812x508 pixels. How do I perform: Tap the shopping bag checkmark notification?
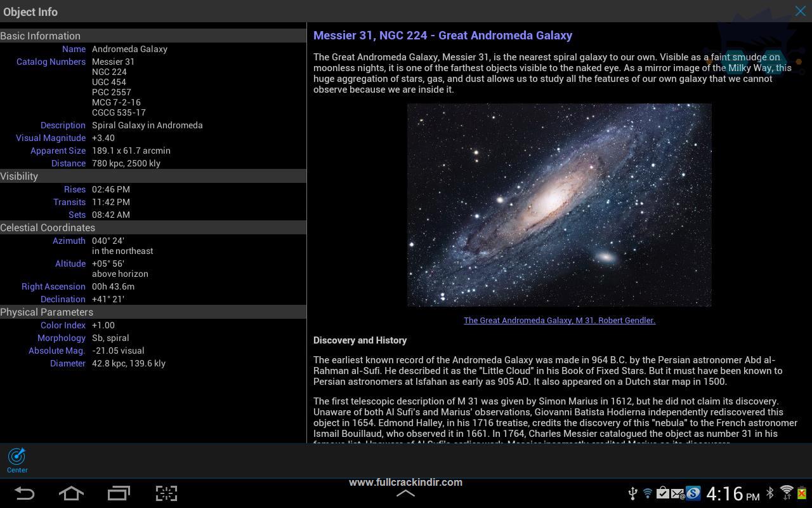tap(662, 493)
